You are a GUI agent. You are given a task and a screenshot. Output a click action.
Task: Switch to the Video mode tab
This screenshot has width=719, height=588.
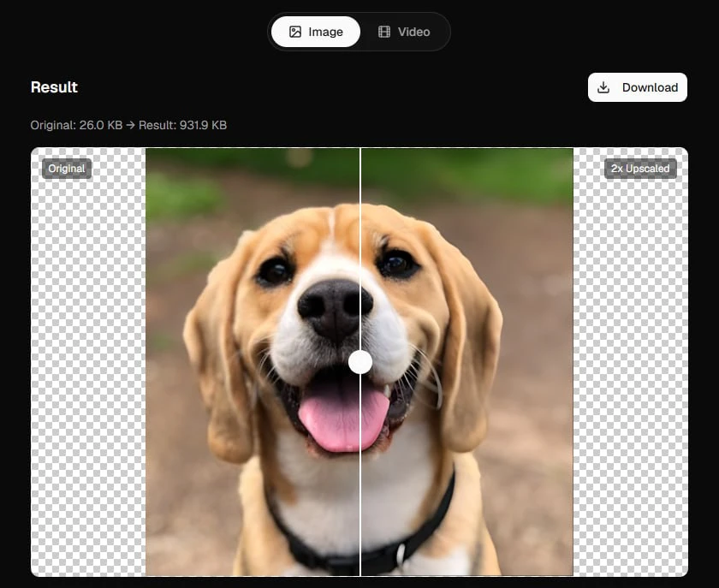pos(404,32)
